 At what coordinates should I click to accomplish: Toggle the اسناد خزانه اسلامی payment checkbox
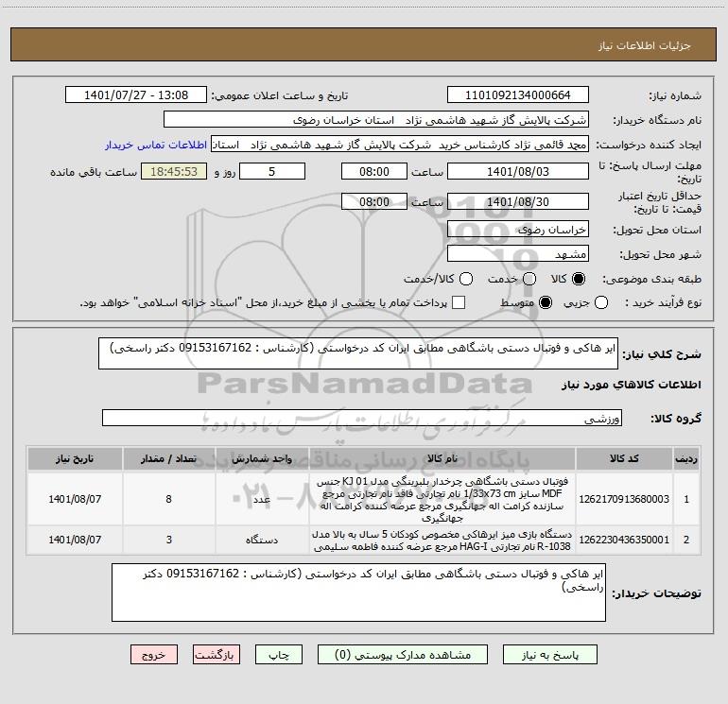pos(459,302)
